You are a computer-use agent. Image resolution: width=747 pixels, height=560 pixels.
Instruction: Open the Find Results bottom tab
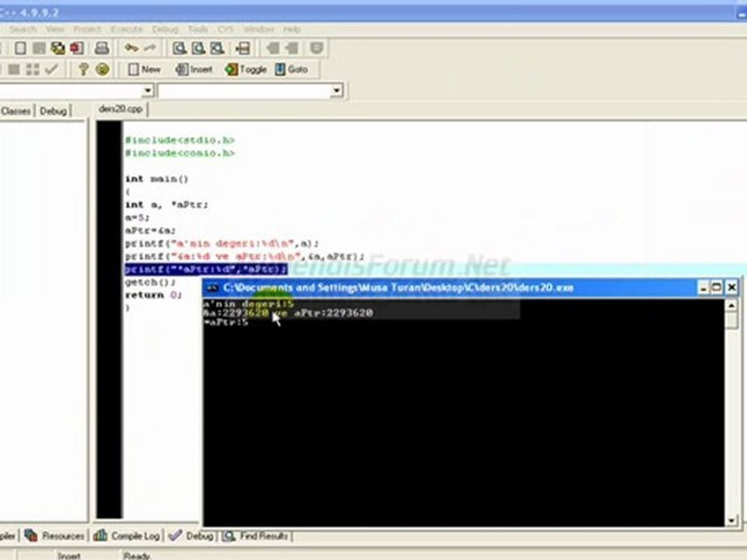click(x=255, y=536)
